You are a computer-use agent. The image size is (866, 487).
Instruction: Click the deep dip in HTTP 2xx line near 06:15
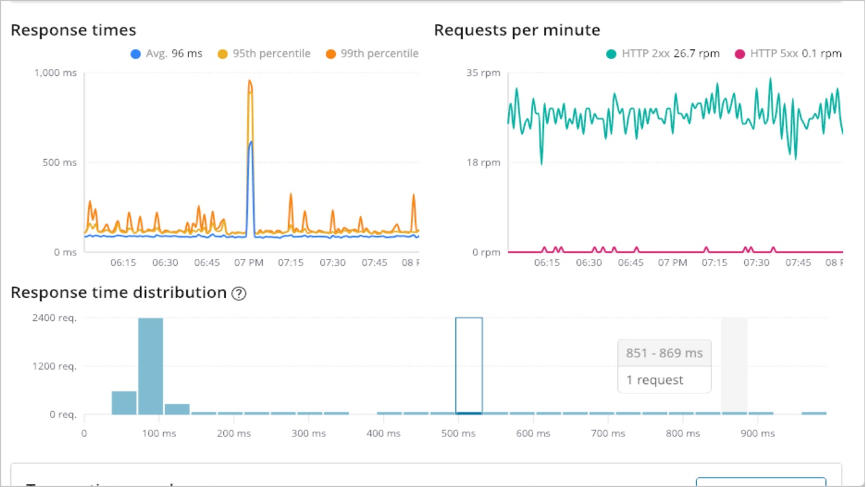point(541,161)
